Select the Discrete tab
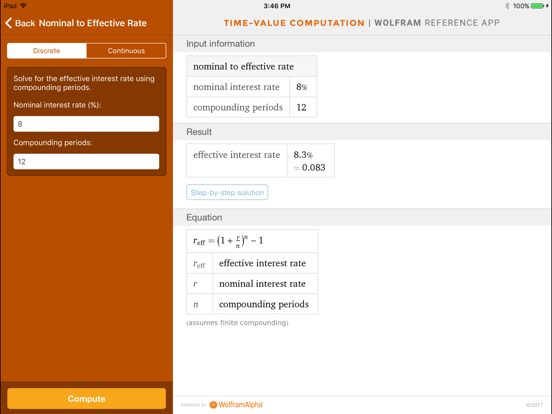This screenshot has width=552, height=414. 47,51
